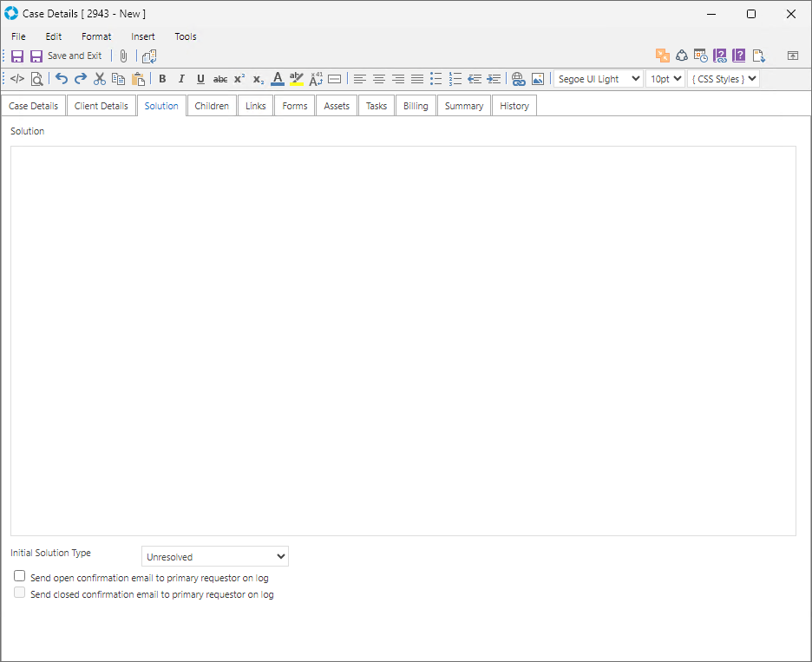
Task: Click the Cut scissors icon
Action: coord(100,79)
